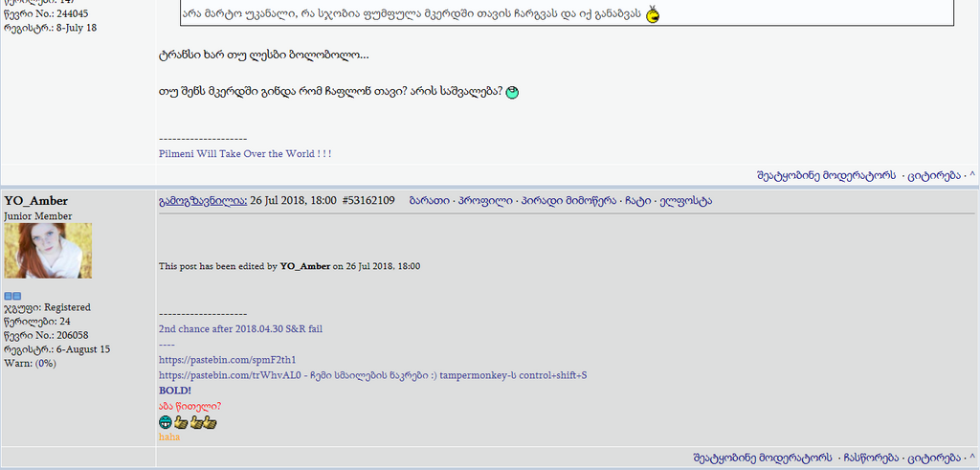This screenshot has height=470, width=980.
Task: Click the teal grinning emoticon in YO_Amber's signature
Action: pos(165,423)
